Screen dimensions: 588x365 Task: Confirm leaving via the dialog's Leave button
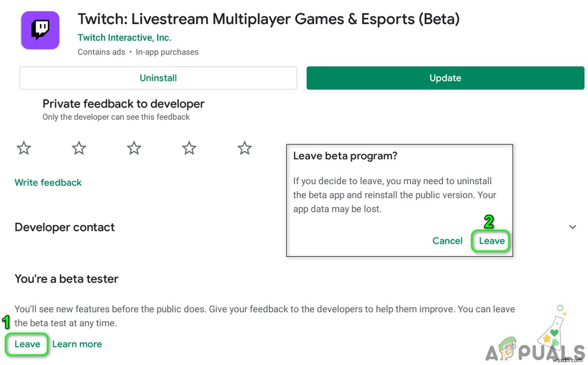pyautogui.click(x=490, y=241)
